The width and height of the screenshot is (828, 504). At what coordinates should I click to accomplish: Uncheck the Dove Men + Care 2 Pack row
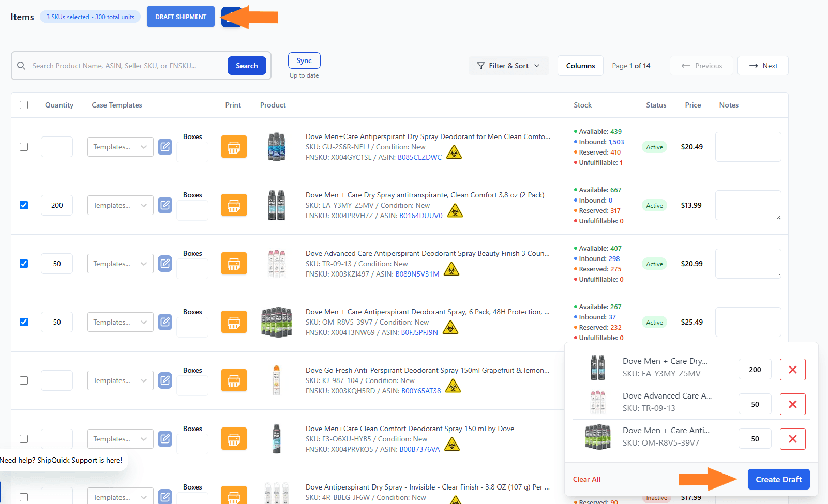pos(24,205)
